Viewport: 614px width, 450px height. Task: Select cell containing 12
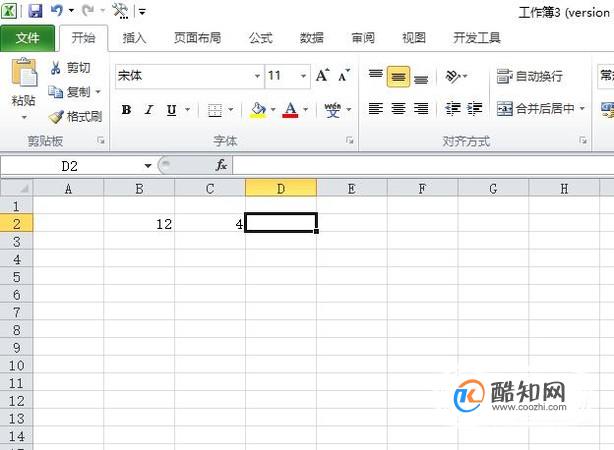tap(139, 224)
